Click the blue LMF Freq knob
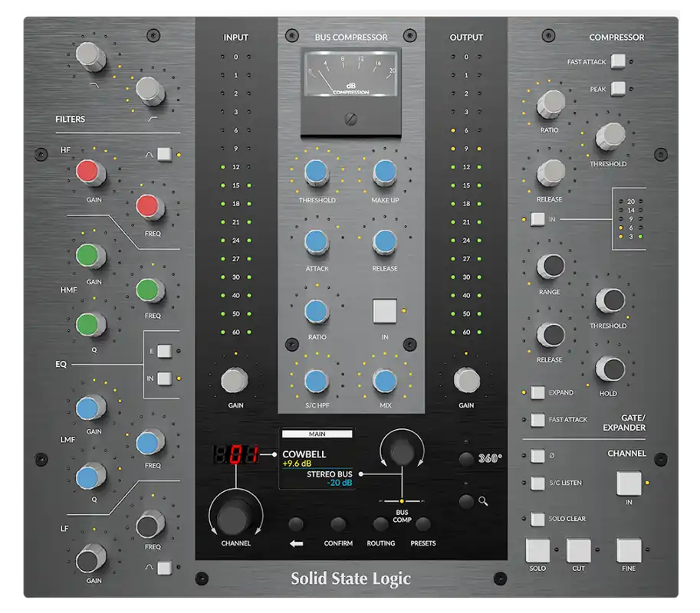 (150, 443)
